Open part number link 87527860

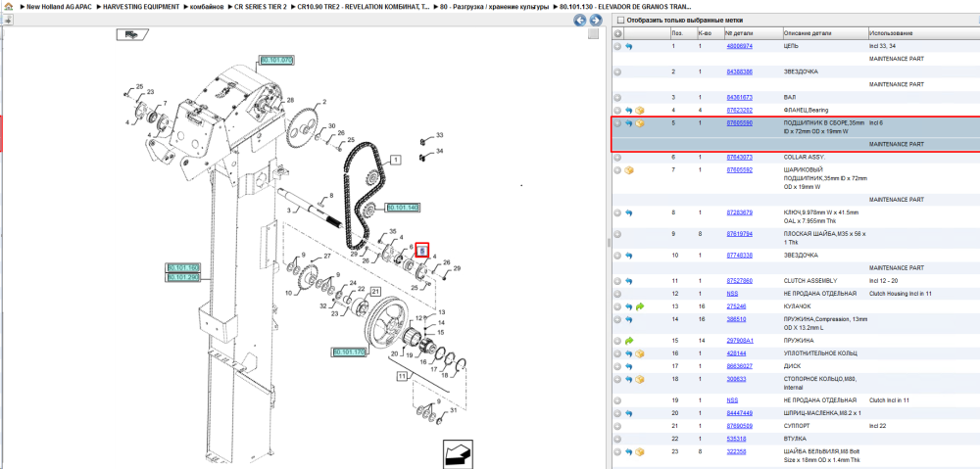click(x=739, y=281)
